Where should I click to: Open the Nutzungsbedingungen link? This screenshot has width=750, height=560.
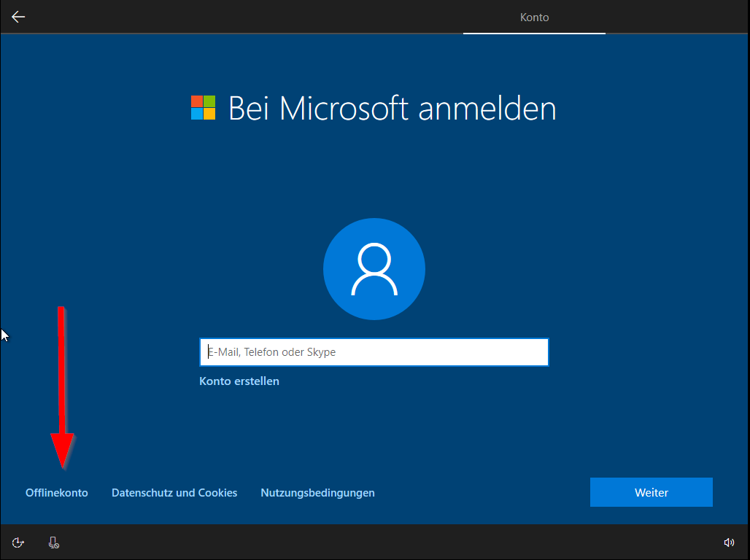(x=317, y=493)
